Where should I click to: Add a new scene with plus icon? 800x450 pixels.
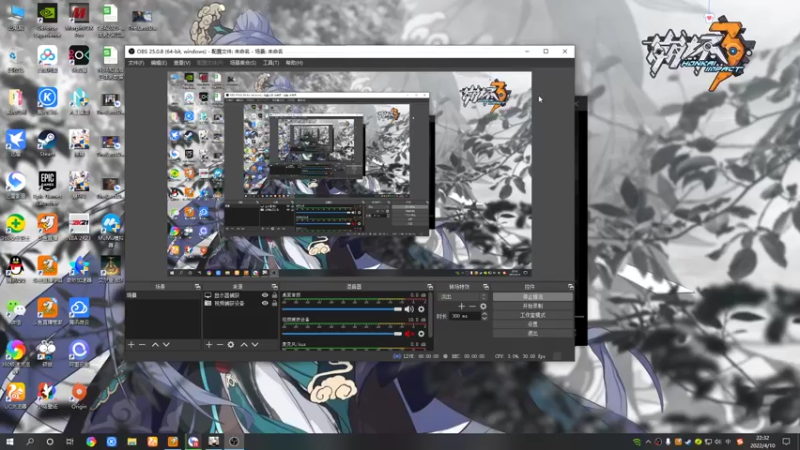(x=131, y=345)
